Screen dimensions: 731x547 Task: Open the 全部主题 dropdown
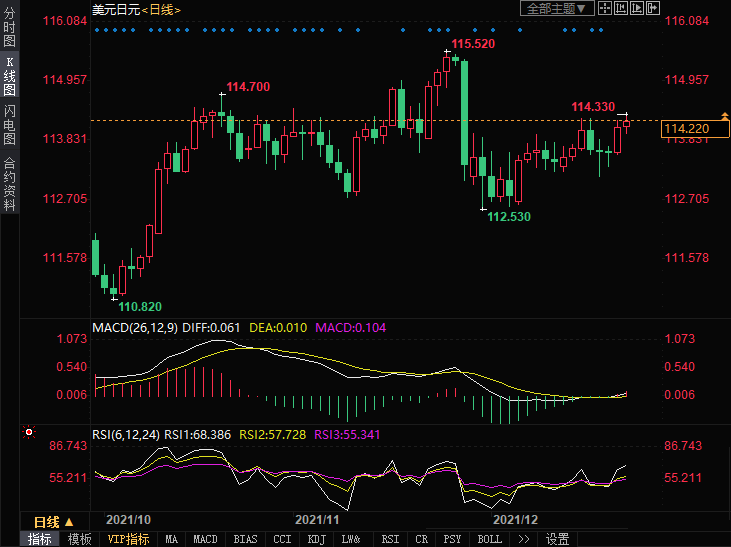click(558, 9)
